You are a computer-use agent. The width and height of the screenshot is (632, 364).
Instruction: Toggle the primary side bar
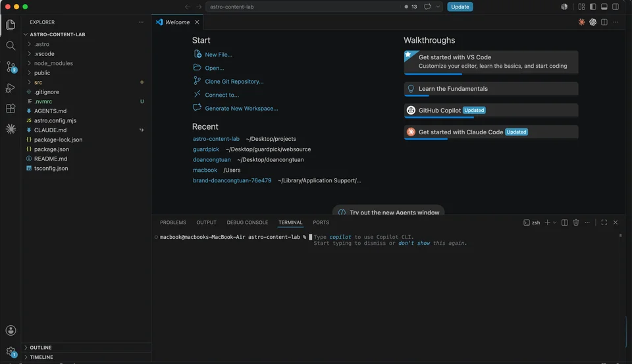click(593, 7)
